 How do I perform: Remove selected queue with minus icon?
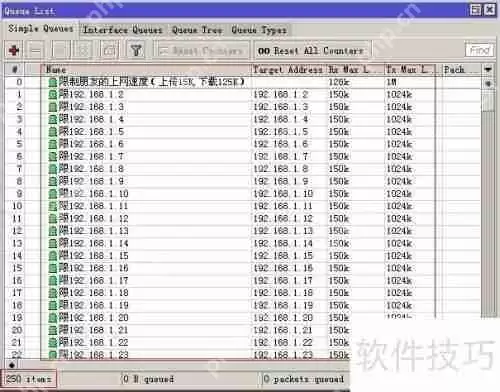point(36,50)
